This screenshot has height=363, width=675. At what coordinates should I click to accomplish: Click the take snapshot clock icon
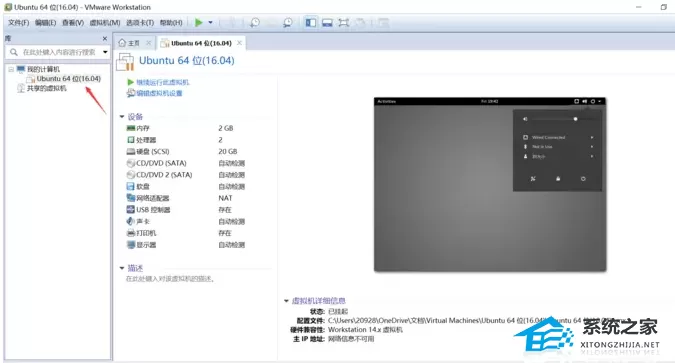pos(255,22)
